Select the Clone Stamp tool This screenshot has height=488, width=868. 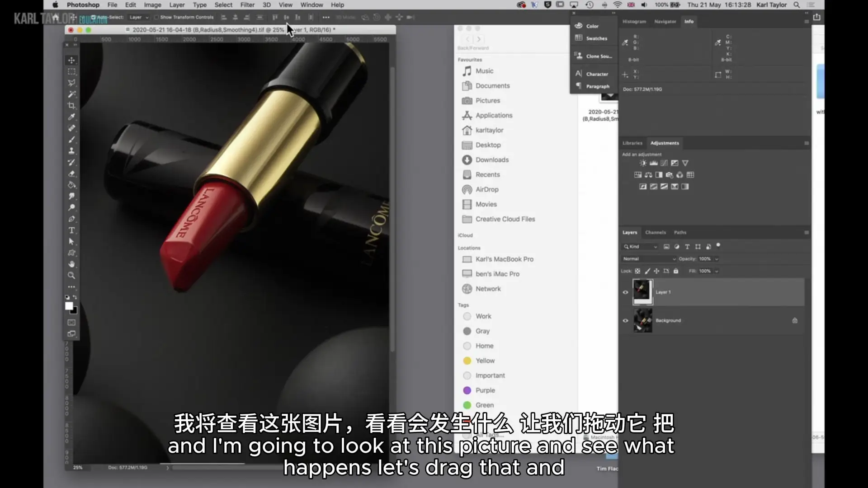click(71, 150)
